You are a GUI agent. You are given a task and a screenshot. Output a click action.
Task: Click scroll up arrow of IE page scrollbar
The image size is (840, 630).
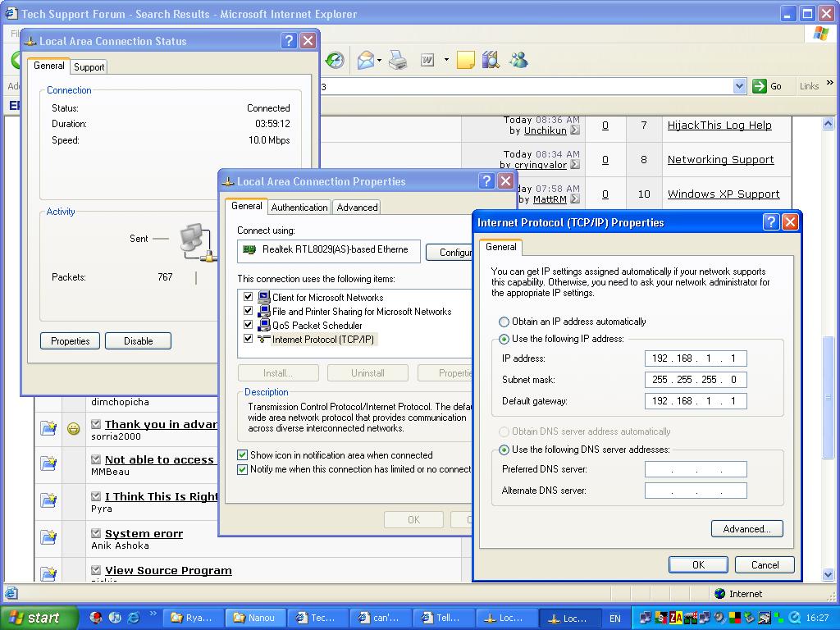click(x=828, y=124)
